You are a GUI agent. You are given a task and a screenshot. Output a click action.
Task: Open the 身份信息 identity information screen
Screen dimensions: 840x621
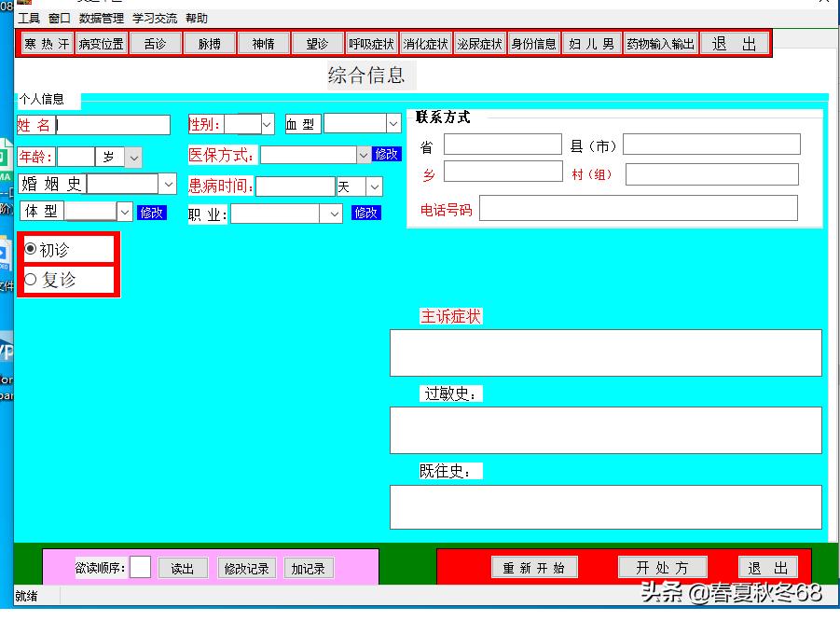533,42
